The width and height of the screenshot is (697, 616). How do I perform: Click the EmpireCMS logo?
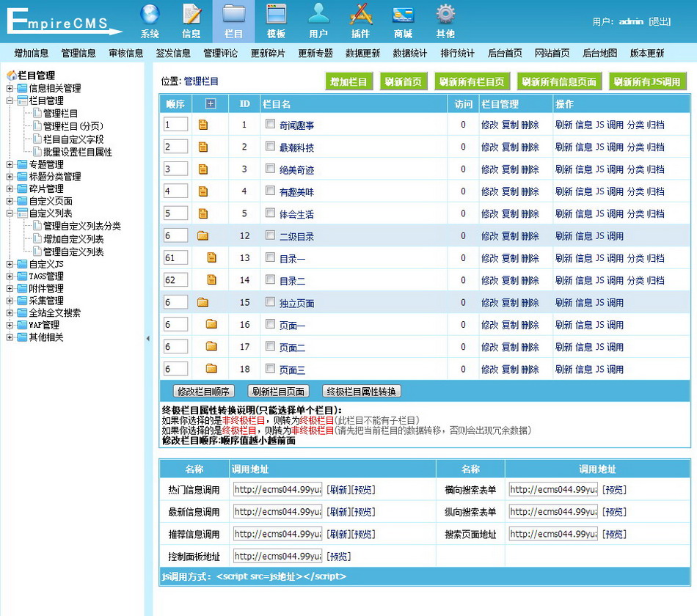64,21
